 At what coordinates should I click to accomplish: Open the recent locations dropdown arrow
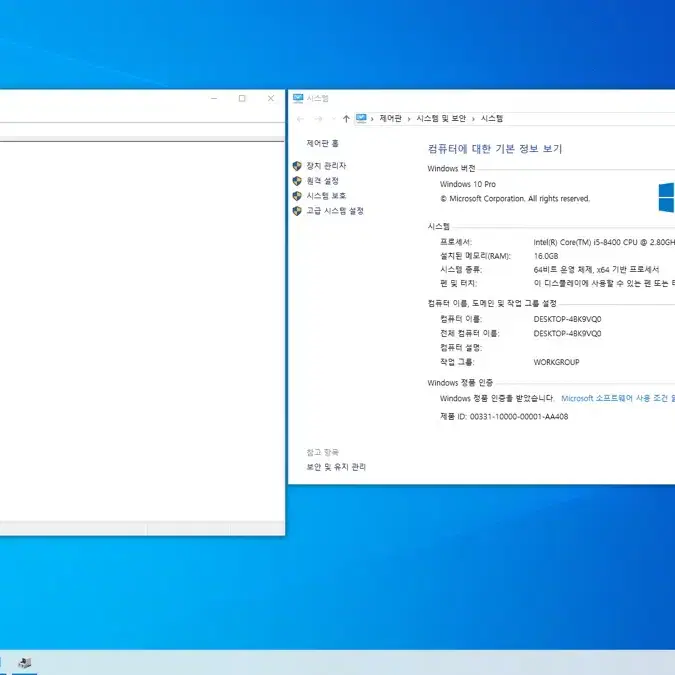[x=334, y=119]
